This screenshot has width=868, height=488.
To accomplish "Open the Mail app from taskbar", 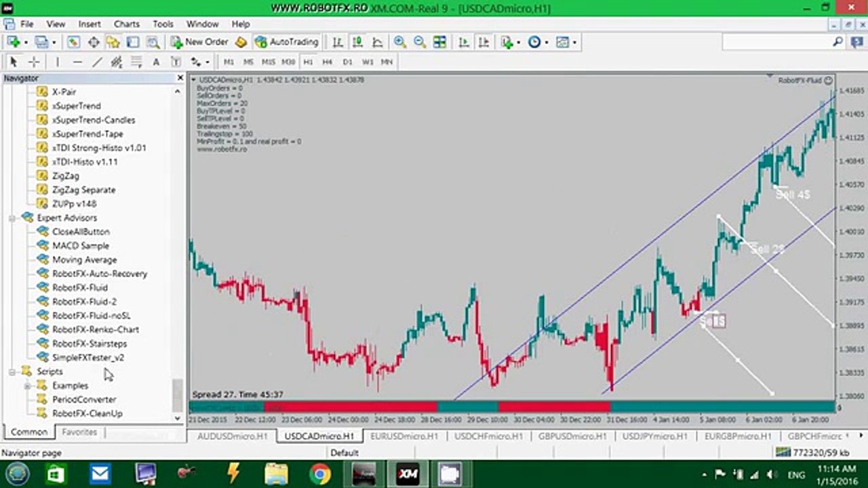I will point(100,473).
